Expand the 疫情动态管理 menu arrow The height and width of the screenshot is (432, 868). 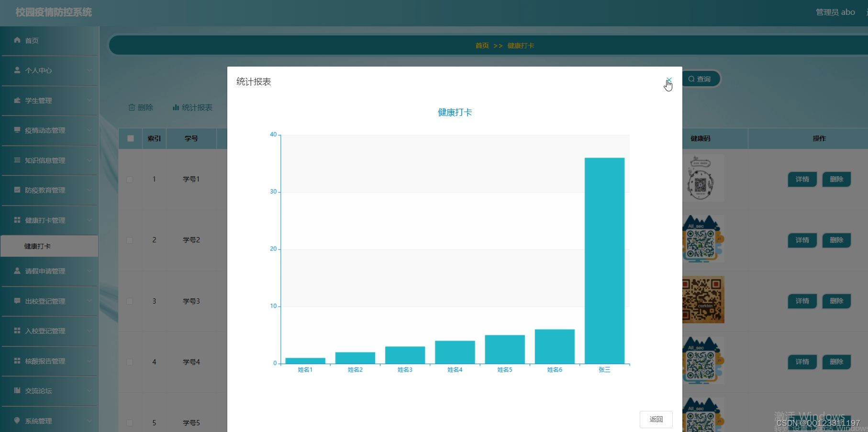coord(89,130)
